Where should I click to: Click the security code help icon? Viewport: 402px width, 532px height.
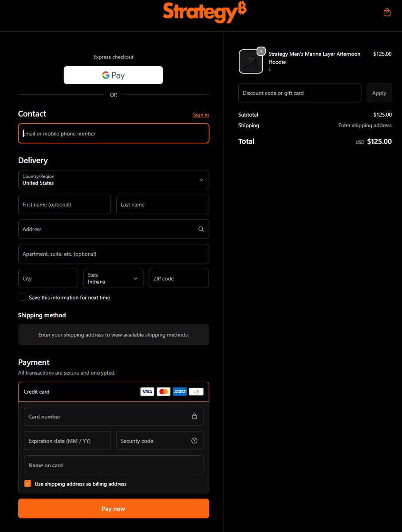tap(194, 440)
